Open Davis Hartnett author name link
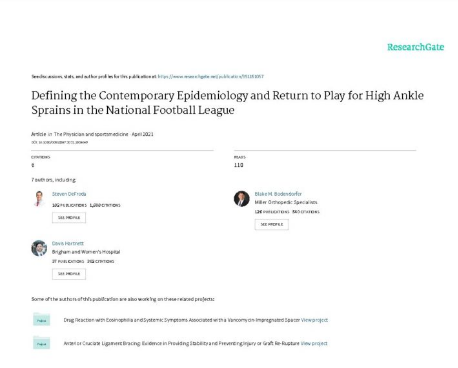 click(x=68, y=243)
